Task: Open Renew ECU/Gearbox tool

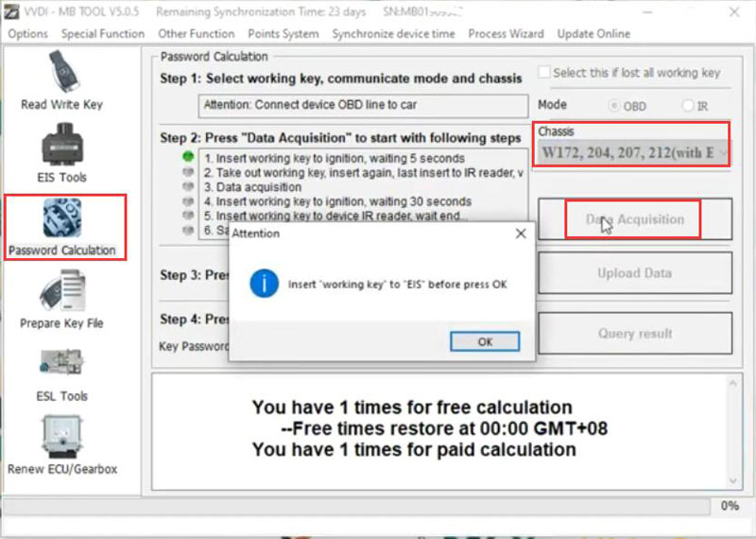Action: click(61, 445)
